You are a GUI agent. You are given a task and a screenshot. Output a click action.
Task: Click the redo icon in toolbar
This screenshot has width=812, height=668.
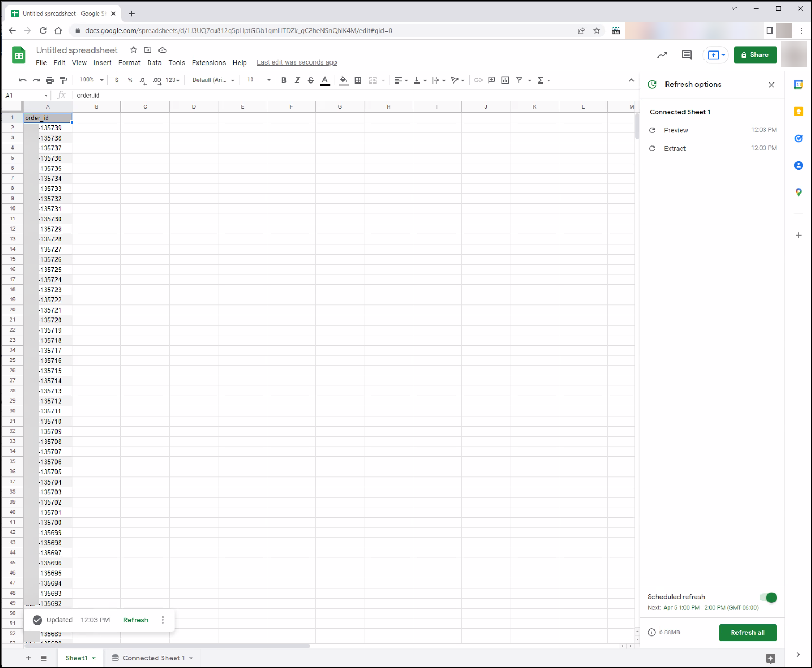(36, 80)
